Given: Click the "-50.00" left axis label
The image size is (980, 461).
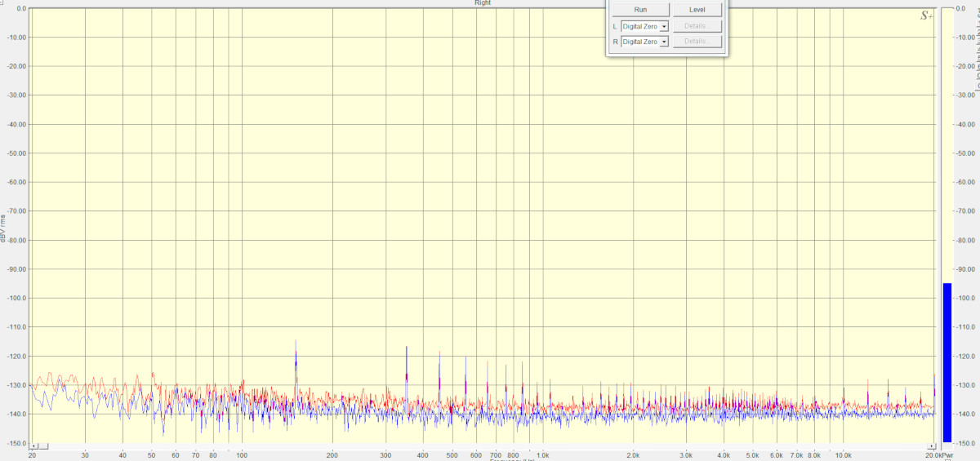Looking at the screenshot, I should tap(16, 153).
